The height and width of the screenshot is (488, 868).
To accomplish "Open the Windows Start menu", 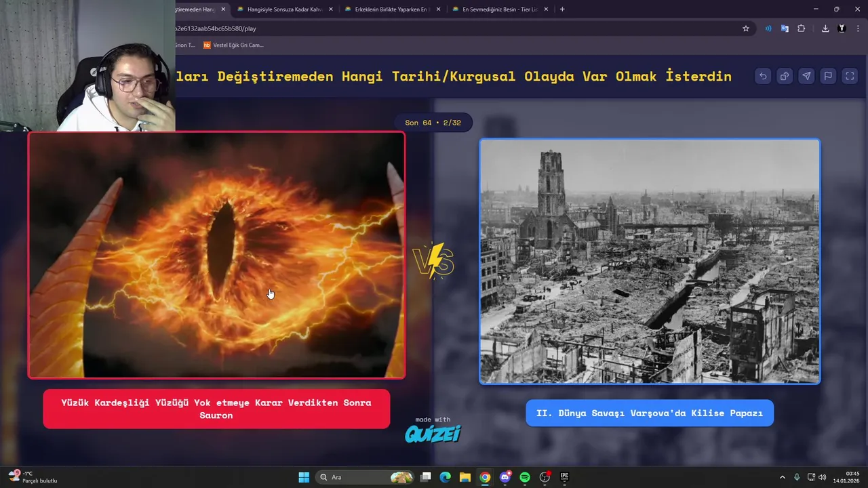I will [304, 477].
